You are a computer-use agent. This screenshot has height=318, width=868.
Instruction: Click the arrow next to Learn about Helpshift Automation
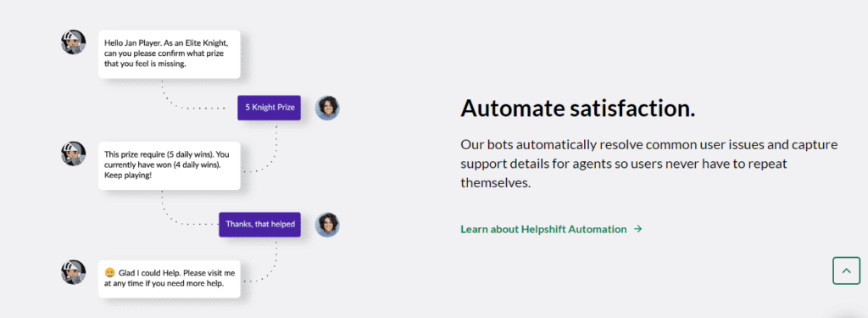(637, 229)
